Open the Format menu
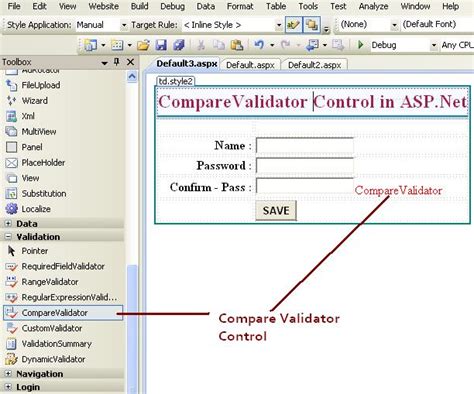This screenshot has height=394, width=474. pyautogui.click(x=240, y=6)
